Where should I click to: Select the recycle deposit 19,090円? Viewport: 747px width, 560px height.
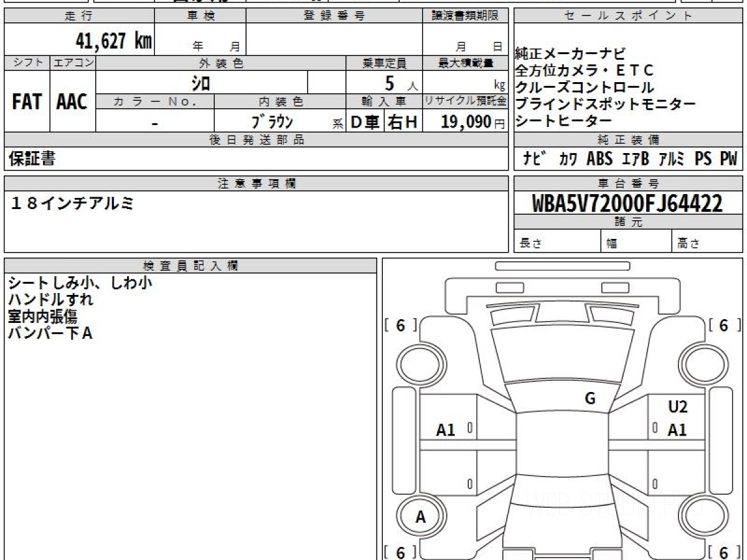[x=473, y=122]
